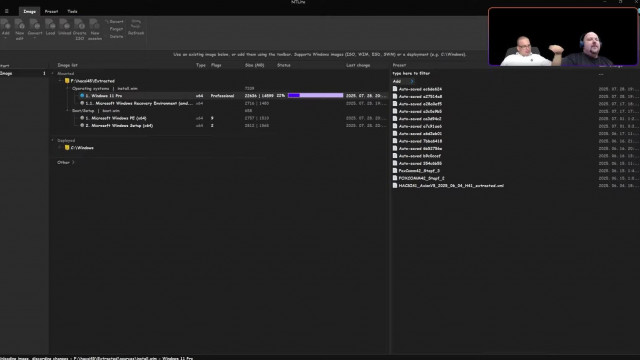Image resolution: width=640 pixels, height=360 pixels.
Task: Click the grey dot of Microsoft Windows PE
Action: coord(82,118)
